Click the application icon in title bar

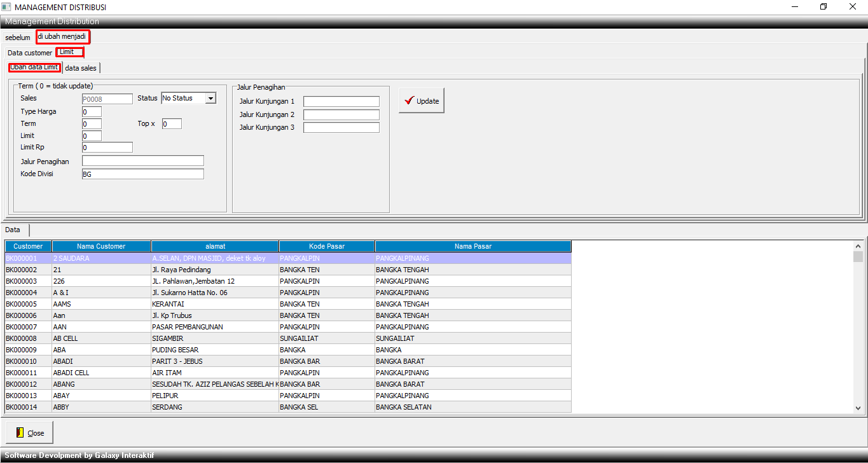(6, 7)
